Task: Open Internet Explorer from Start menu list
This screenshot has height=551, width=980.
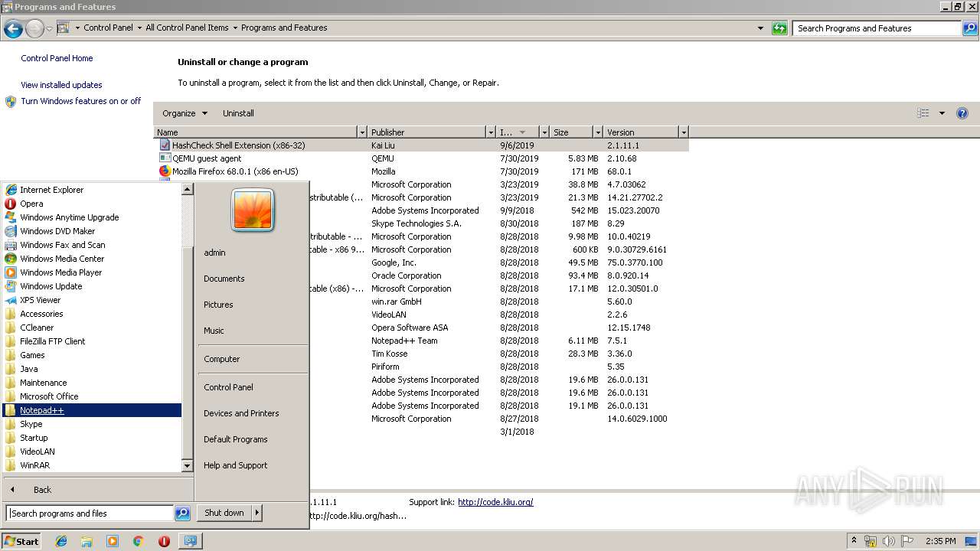Action: coord(51,190)
